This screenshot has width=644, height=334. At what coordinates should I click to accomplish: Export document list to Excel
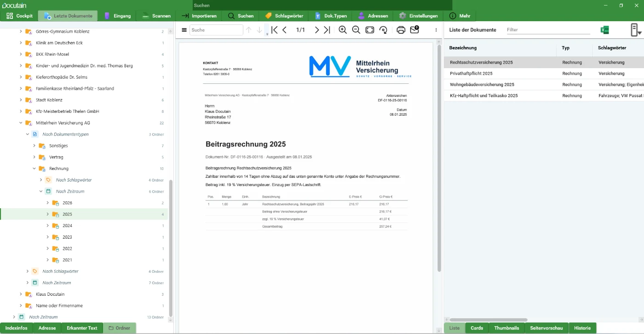(605, 30)
